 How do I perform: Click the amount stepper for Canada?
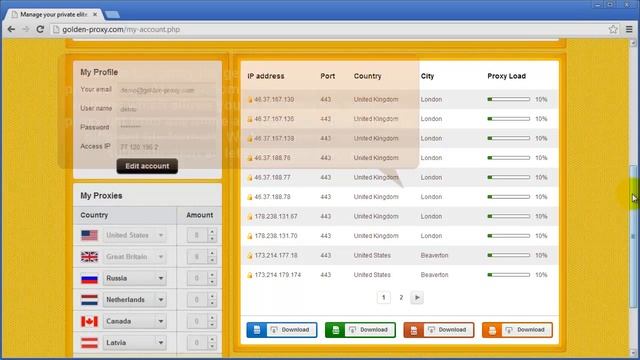pos(212,321)
